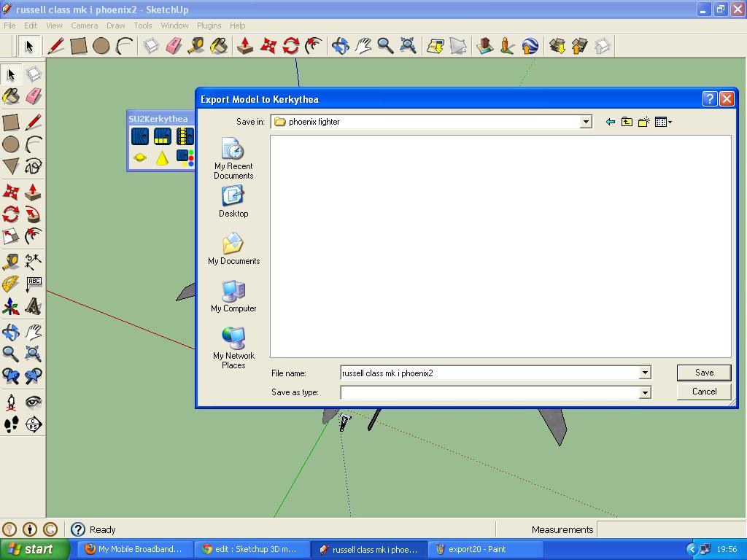
Task: Go back to previous folder in dialog
Action: [611, 122]
